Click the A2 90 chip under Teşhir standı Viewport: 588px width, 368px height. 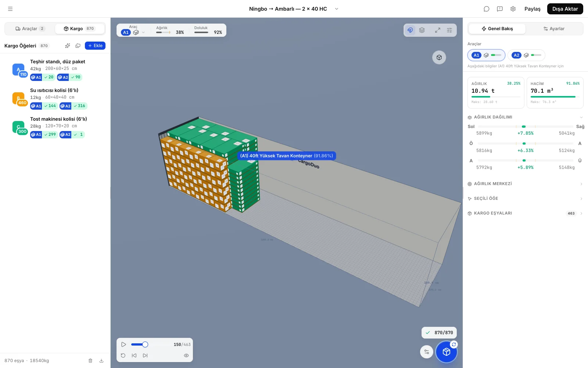(x=69, y=77)
